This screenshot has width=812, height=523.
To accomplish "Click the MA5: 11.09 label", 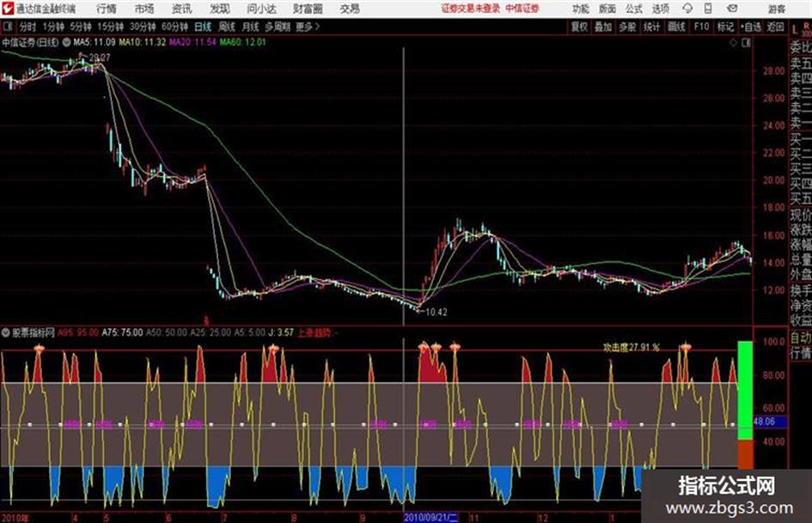I will 95,42.
